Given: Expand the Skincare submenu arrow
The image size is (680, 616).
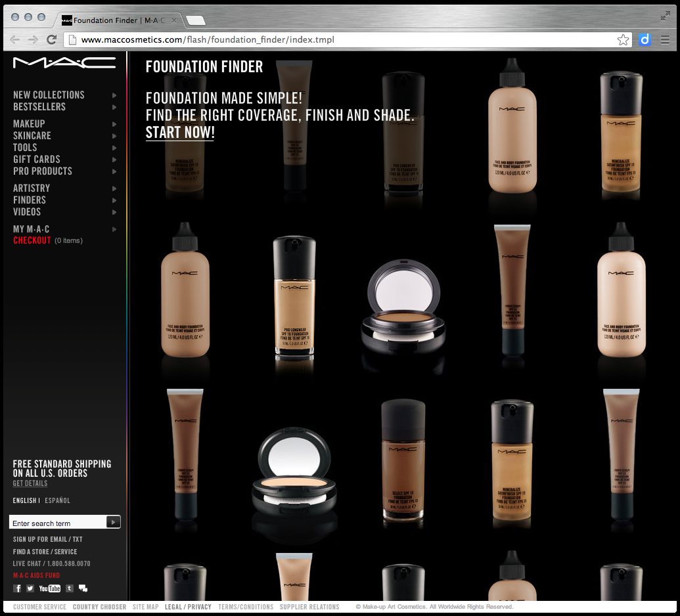Looking at the screenshot, I should coord(114,136).
